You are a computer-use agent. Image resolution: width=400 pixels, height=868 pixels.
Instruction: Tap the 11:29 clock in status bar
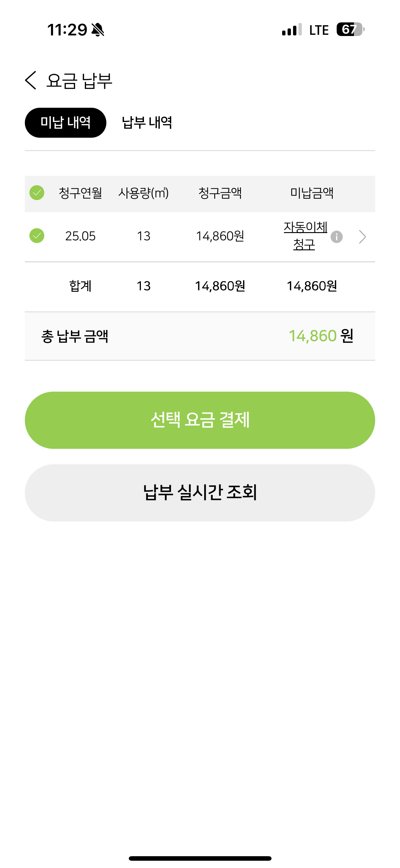[67, 30]
